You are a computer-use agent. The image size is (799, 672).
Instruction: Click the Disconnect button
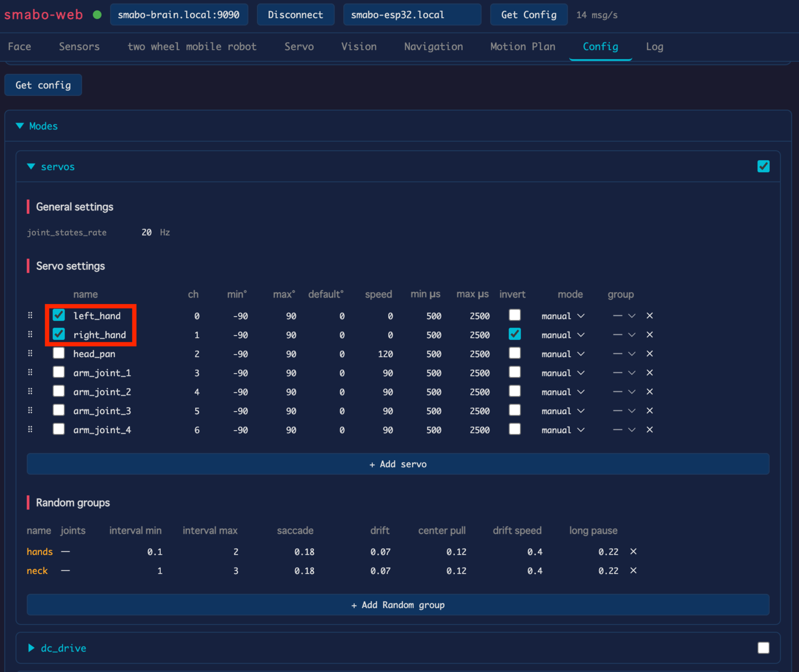tap(296, 15)
